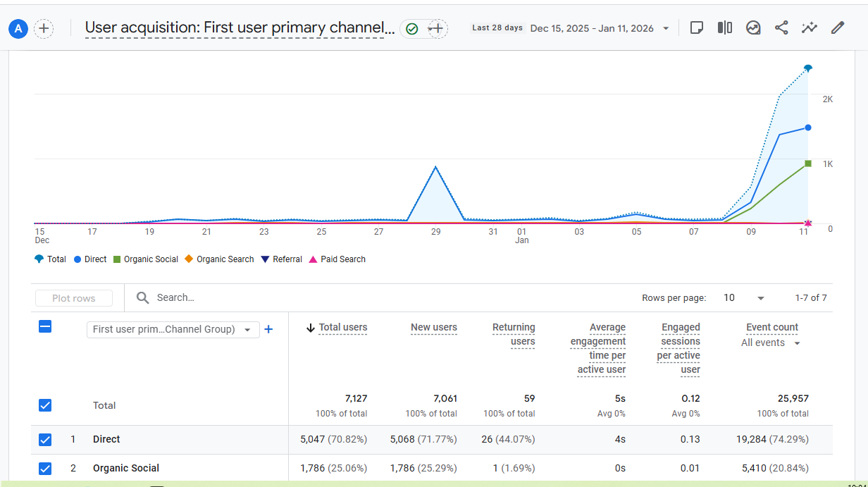Click the plus icon to add secondary dimension
Viewport: 868px width, 487px height.
coord(268,329)
